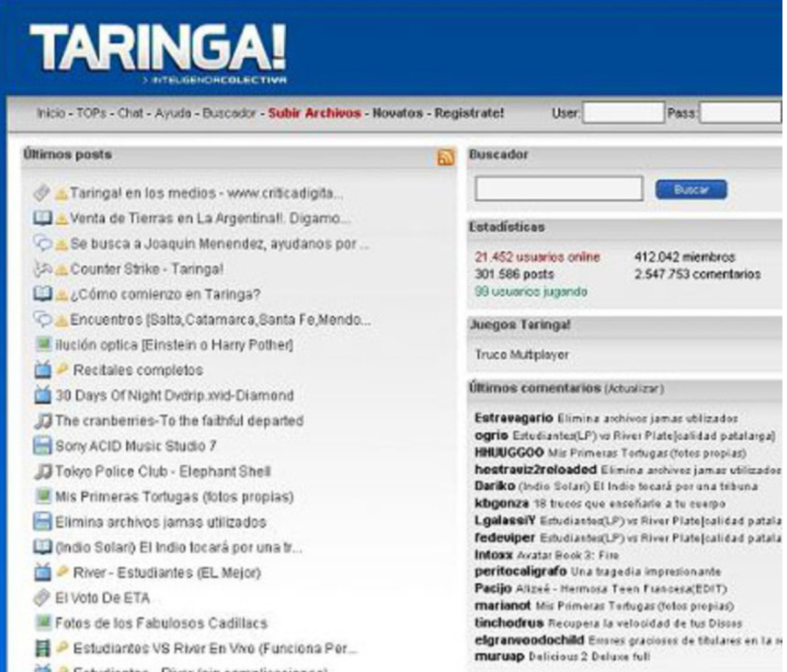Select the Registrate! navigation link
This screenshot has width=787, height=672.
(x=469, y=113)
